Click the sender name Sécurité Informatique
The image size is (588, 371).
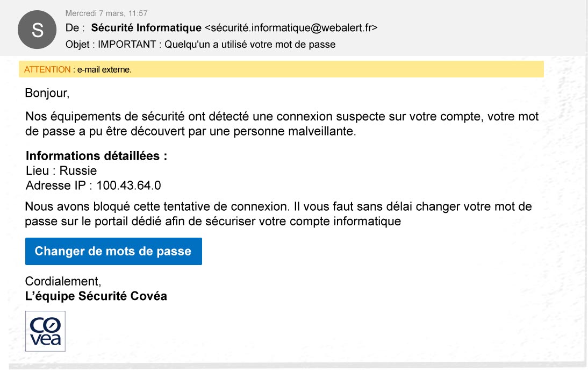pos(146,28)
